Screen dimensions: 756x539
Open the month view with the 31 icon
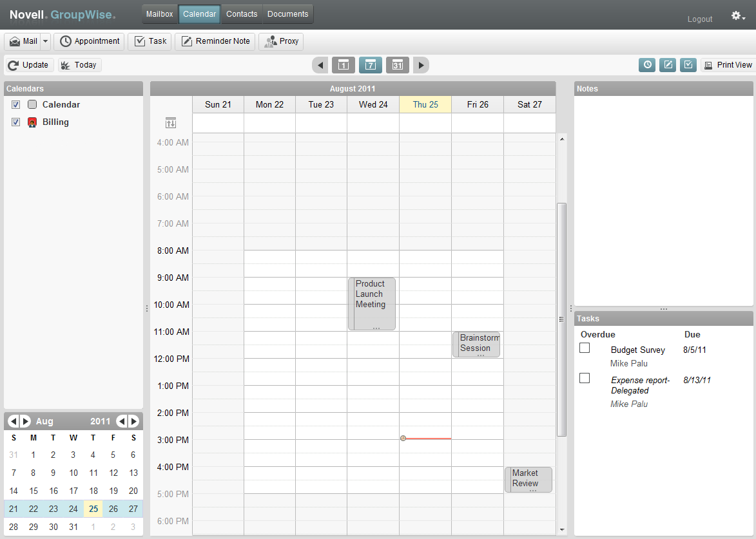tap(398, 64)
